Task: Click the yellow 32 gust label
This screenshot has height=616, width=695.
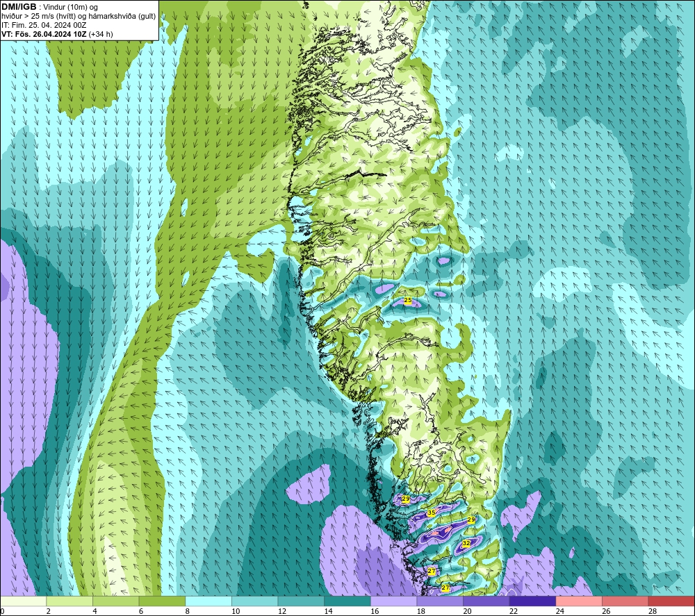Action: [466, 543]
